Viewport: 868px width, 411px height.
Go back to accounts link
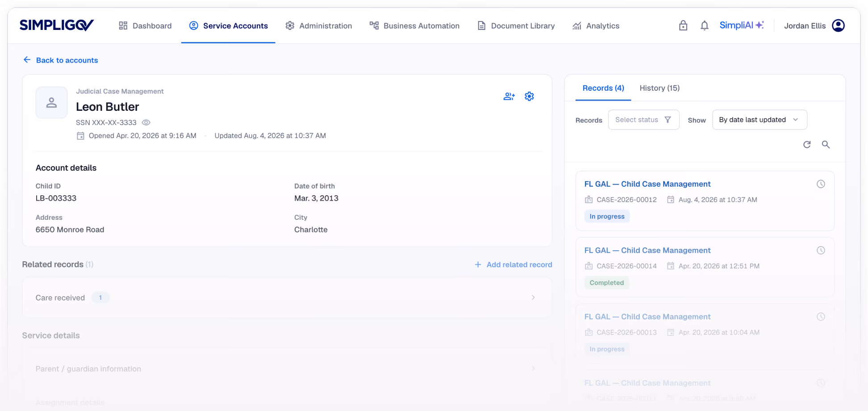click(x=67, y=60)
